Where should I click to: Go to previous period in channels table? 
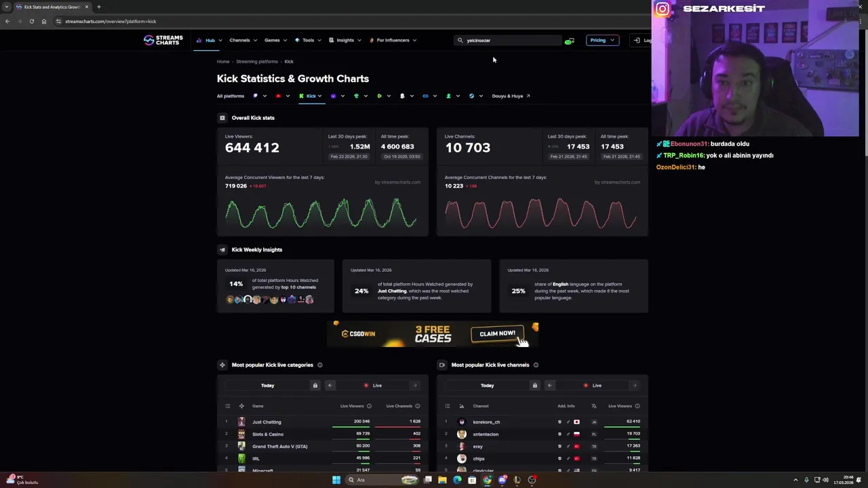550,385
